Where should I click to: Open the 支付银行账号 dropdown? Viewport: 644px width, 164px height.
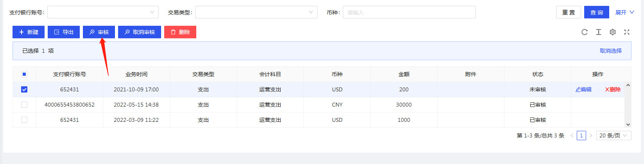pyautogui.click(x=103, y=12)
